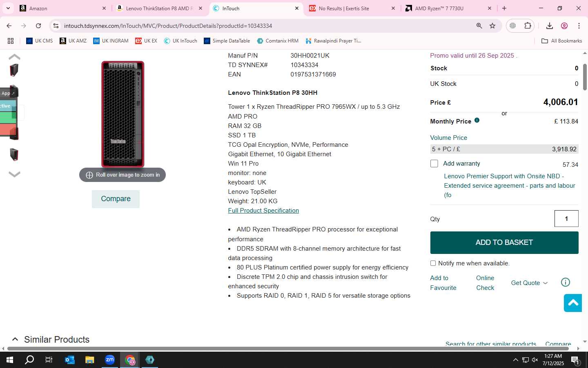
Task: Select the first product thumbnail image
Action: pyautogui.click(x=14, y=70)
